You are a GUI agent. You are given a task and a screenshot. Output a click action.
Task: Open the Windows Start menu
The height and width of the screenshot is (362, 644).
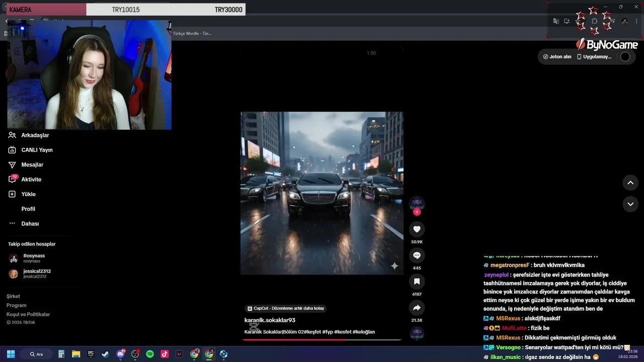11,354
